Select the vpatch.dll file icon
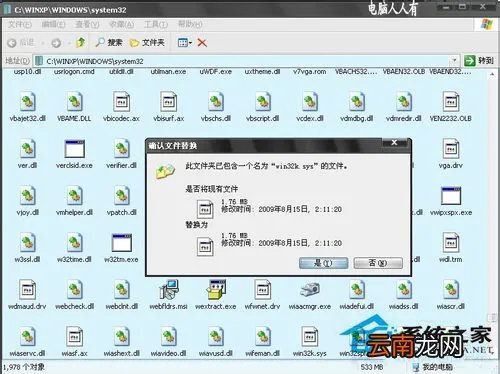The width and height of the screenshot is (500, 374). point(121,196)
